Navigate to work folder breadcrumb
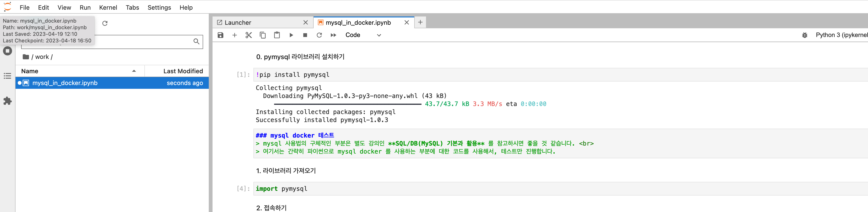The width and height of the screenshot is (868, 212). point(42,57)
